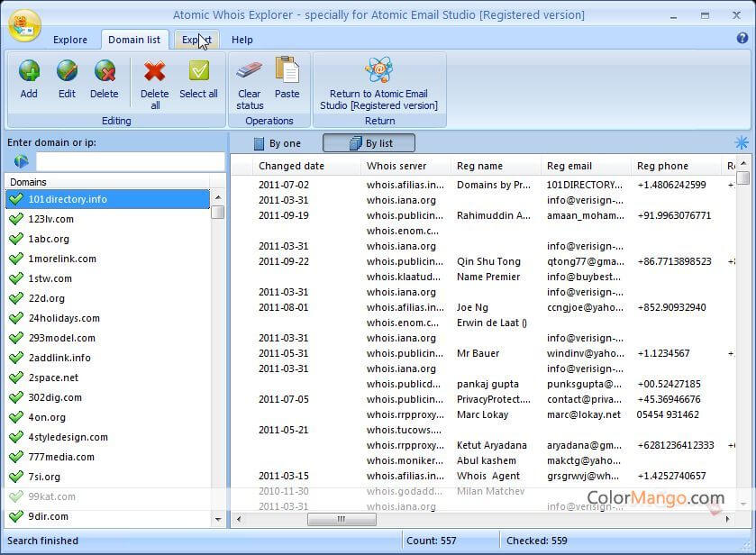The width and height of the screenshot is (756, 555).
Task: Open the Help tab
Action: click(x=241, y=40)
